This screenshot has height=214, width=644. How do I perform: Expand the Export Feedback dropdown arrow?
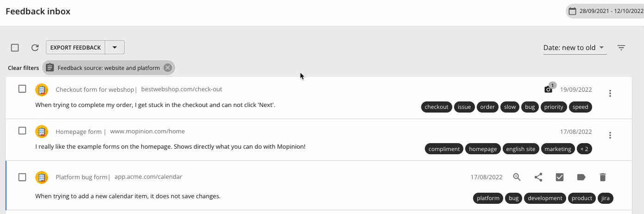tap(115, 47)
